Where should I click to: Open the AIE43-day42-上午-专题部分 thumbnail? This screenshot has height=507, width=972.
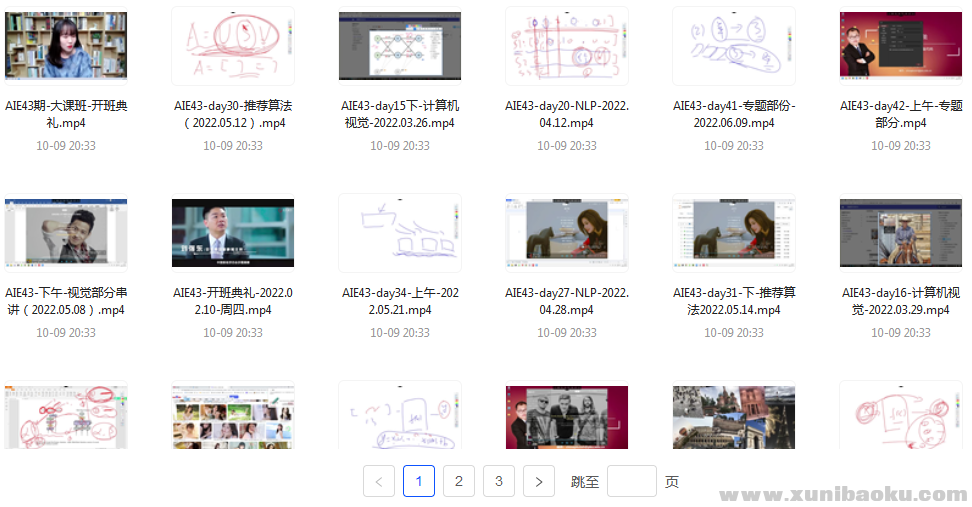(x=901, y=46)
